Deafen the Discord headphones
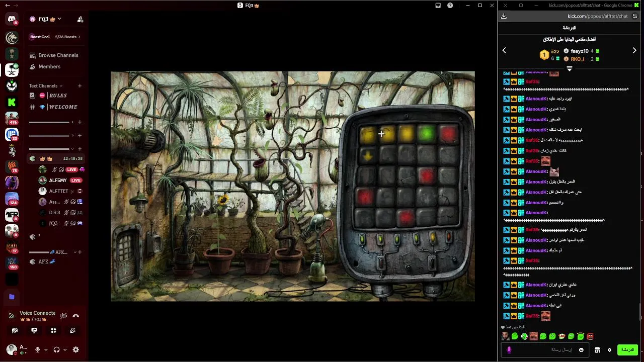 [56, 349]
